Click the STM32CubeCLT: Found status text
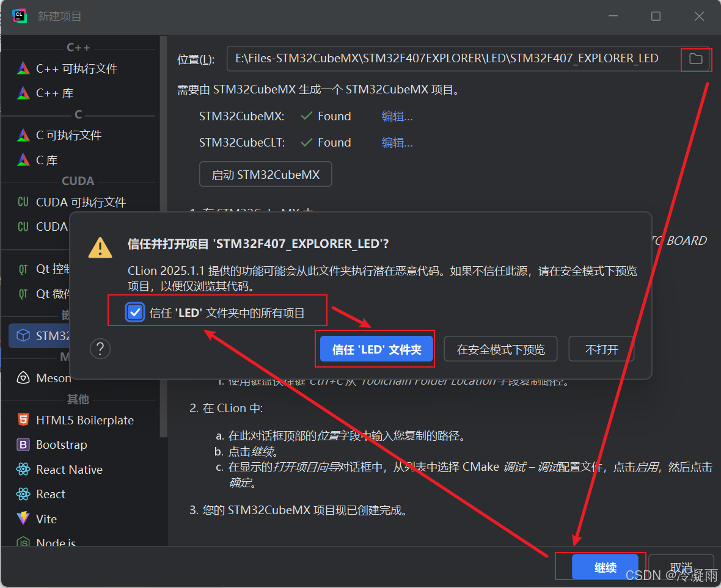Image resolution: width=721 pixels, height=588 pixels. (x=326, y=142)
